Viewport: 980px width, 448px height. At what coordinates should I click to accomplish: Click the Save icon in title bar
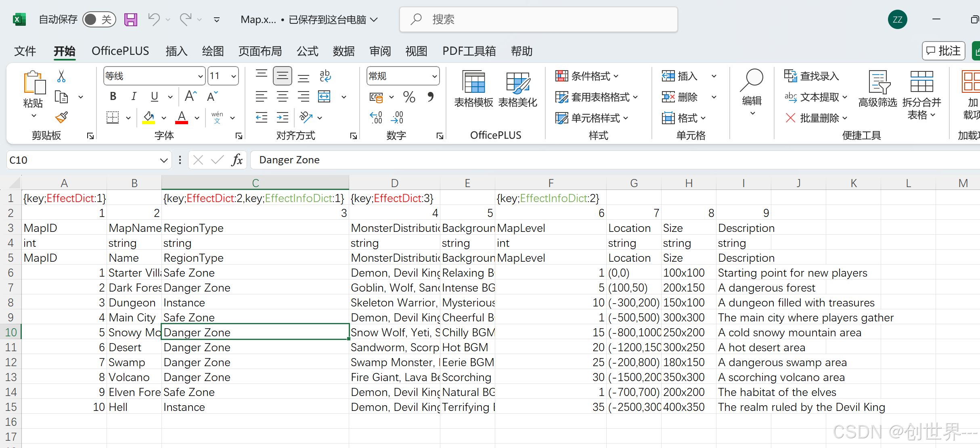tap(130, 19)
